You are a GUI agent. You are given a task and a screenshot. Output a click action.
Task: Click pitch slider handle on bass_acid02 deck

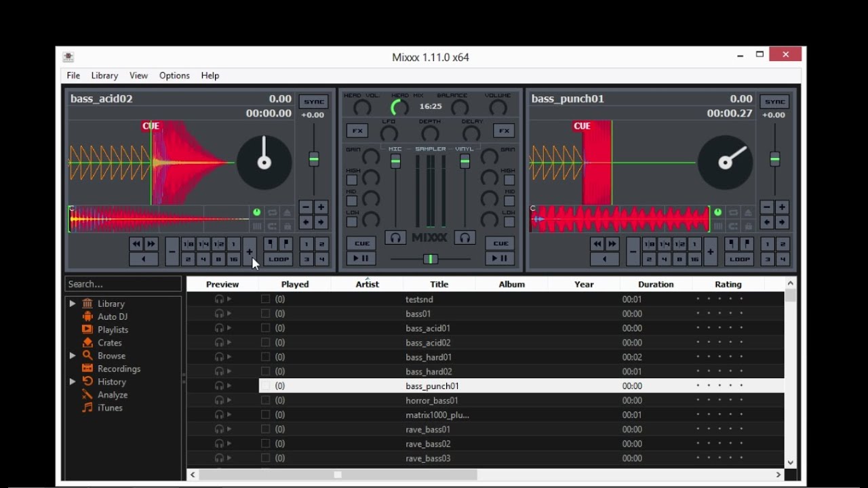point(314,159)
